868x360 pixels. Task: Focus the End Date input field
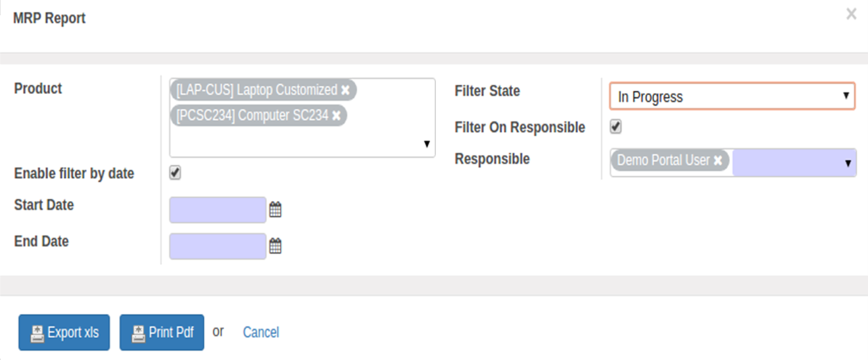click(218, 246)
